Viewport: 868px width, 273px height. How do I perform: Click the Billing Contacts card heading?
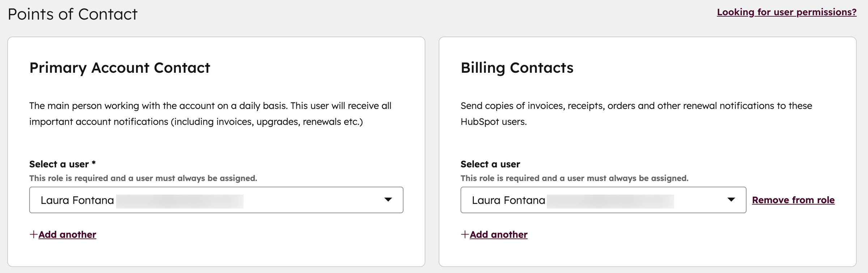point(517,68)
